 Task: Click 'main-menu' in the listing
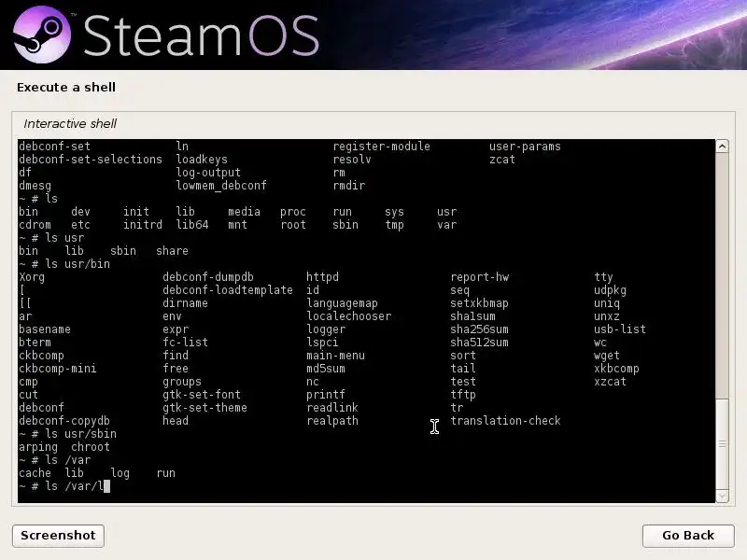[x=335, y=356]
